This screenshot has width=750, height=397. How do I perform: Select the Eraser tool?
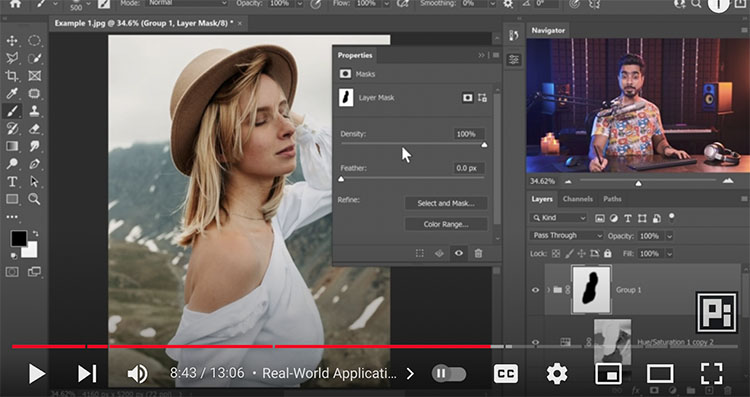(34, 128)
